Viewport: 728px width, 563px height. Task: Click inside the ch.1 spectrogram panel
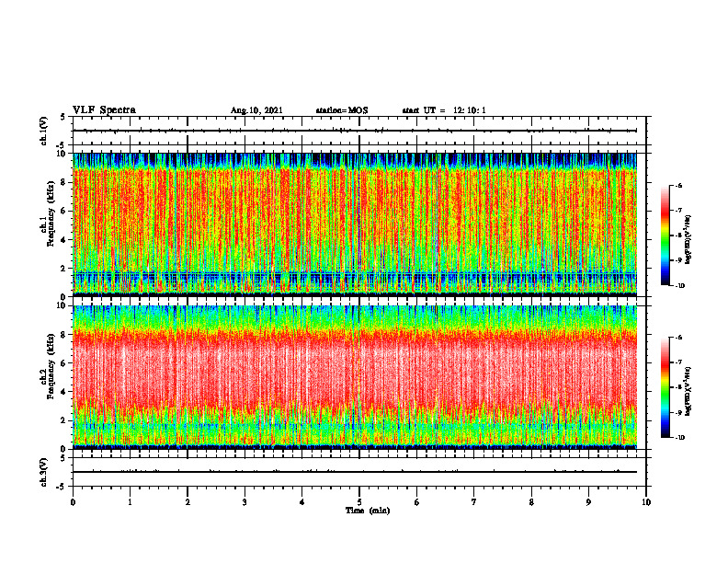(355, 224)
